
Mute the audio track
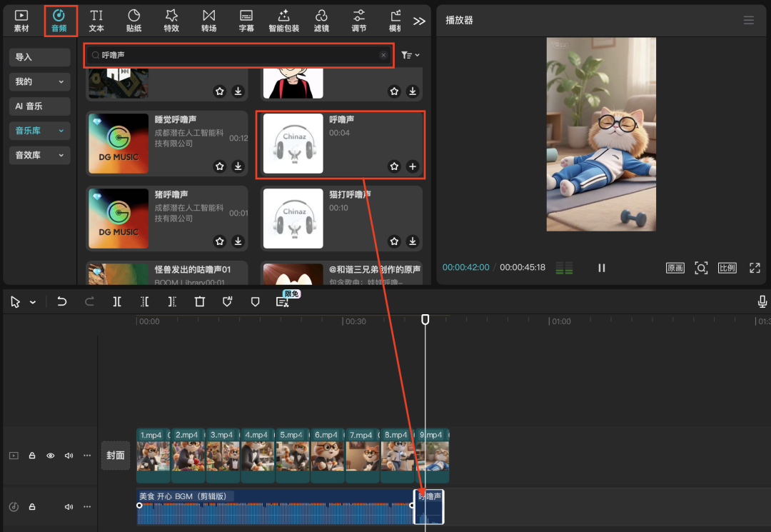click(x=69, y=507)
